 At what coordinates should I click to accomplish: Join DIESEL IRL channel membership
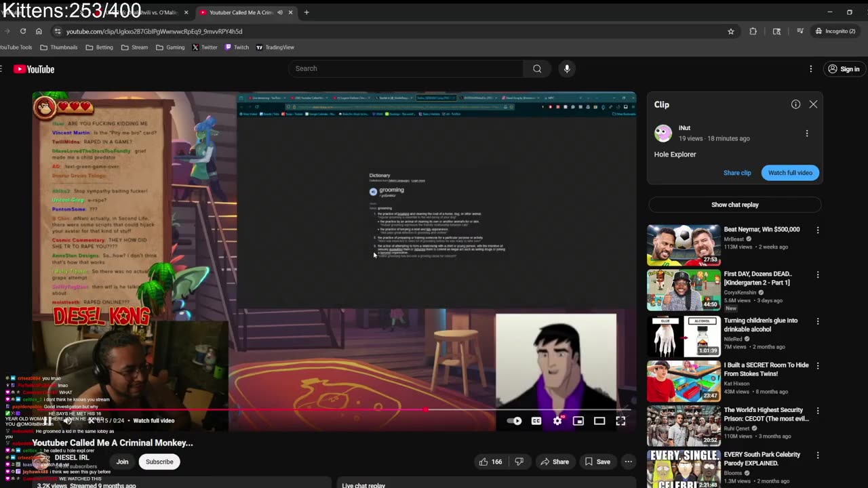click(x=122, y=462)
